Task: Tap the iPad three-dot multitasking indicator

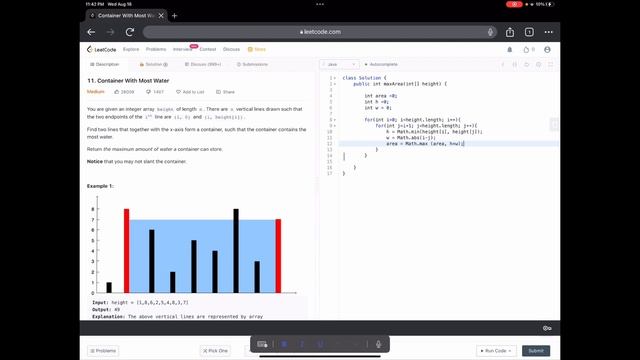Action: coord(320,4)
